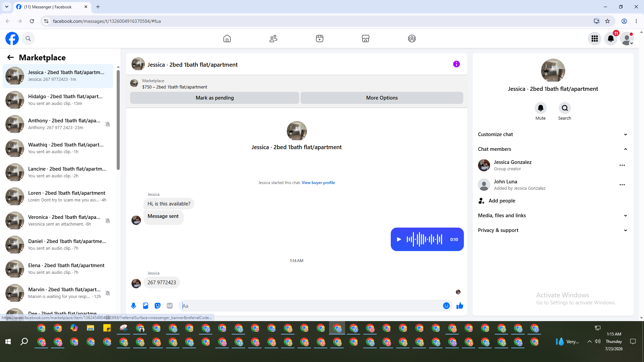Go to the Home feed icon
Image resolution: width=644 pixels, height=362 pixels.
coord(227,39)
